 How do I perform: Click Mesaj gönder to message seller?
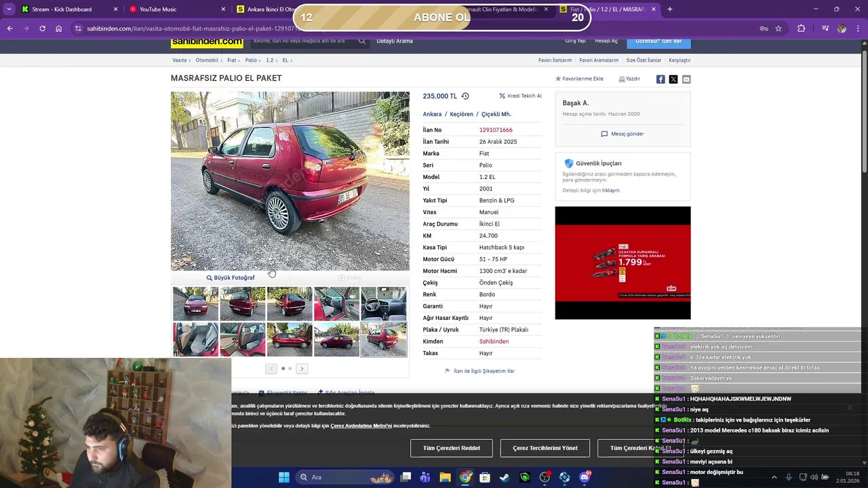point(623,134)
